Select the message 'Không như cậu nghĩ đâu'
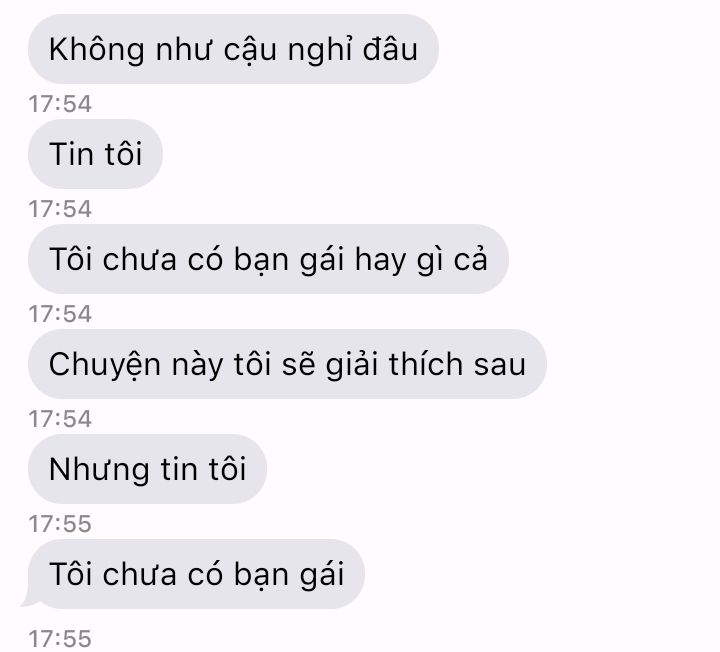The height and width of the screenshot is (652, 720). pos(233,49)
